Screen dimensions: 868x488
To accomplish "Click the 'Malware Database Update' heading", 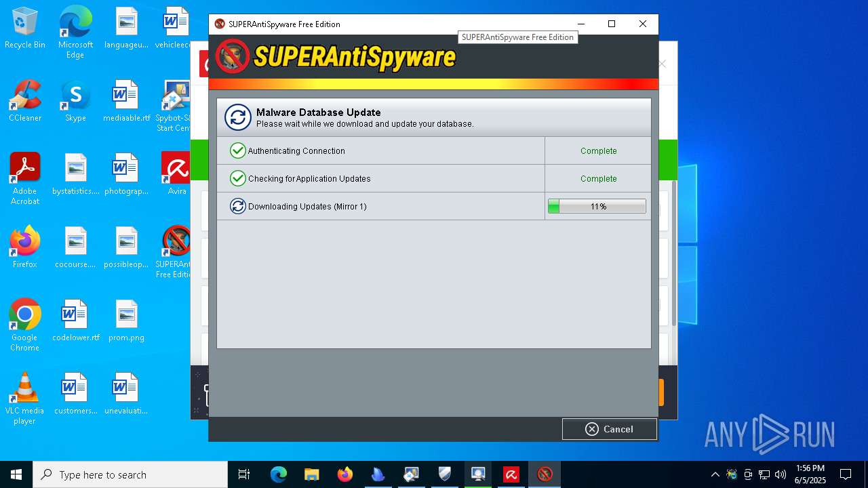I will point(318,113).
